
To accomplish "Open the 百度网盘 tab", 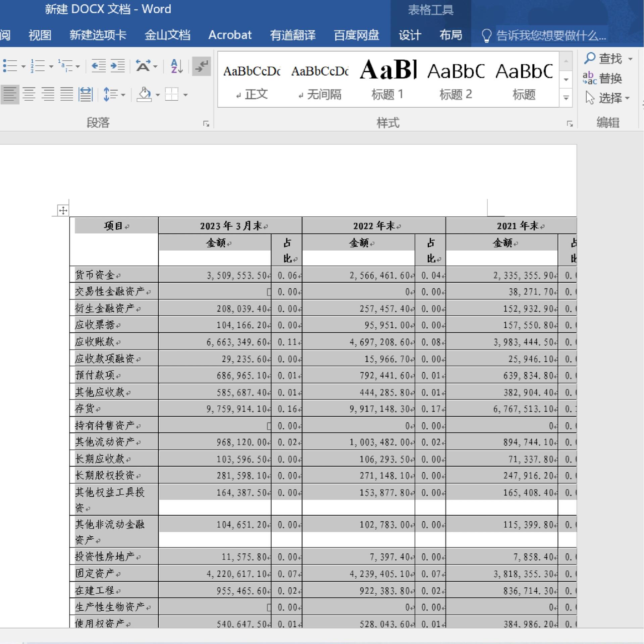I will coord(356,35).
